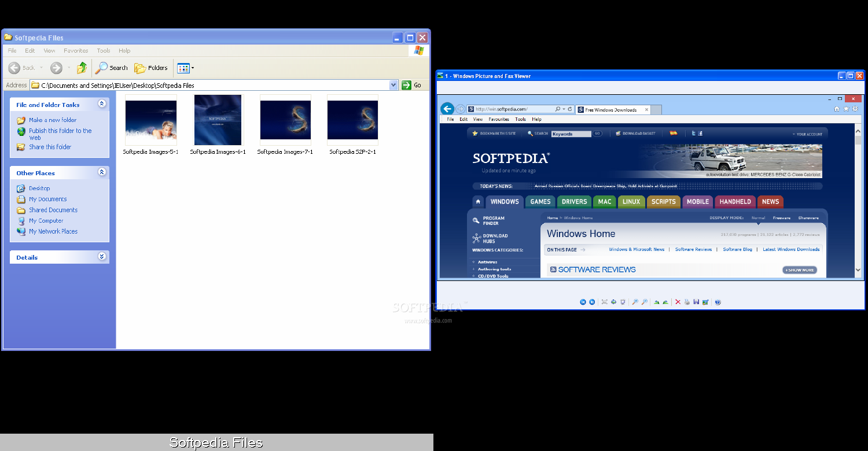Rotate image counterclockwise in Picture Viewer
Viewport: 868px width, 451px height.
pos(665,302)
